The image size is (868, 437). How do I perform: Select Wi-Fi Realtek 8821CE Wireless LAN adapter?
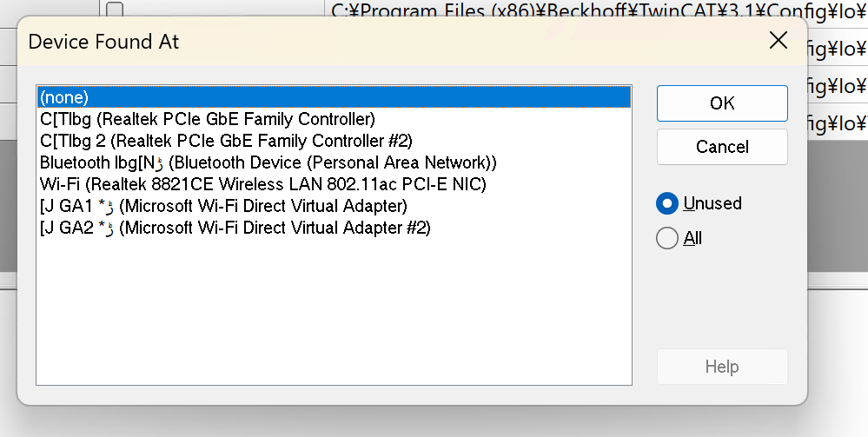pyautogui.click(x=262, y=184)
